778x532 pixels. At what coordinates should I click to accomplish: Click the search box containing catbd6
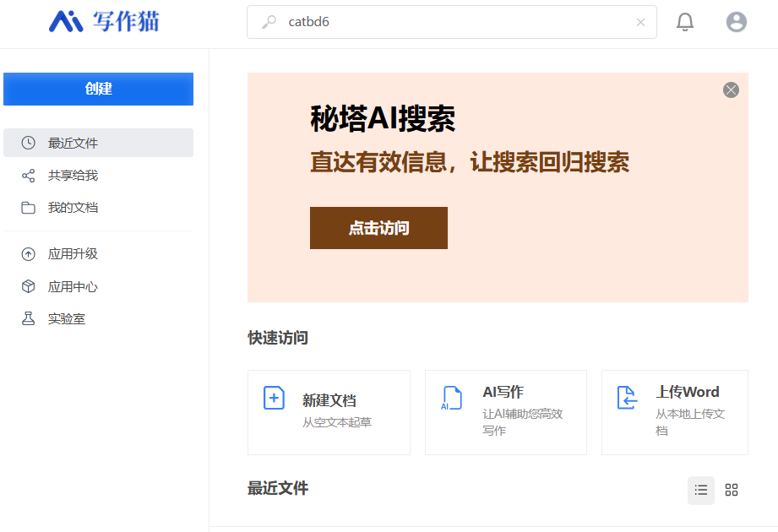[452, 22]
